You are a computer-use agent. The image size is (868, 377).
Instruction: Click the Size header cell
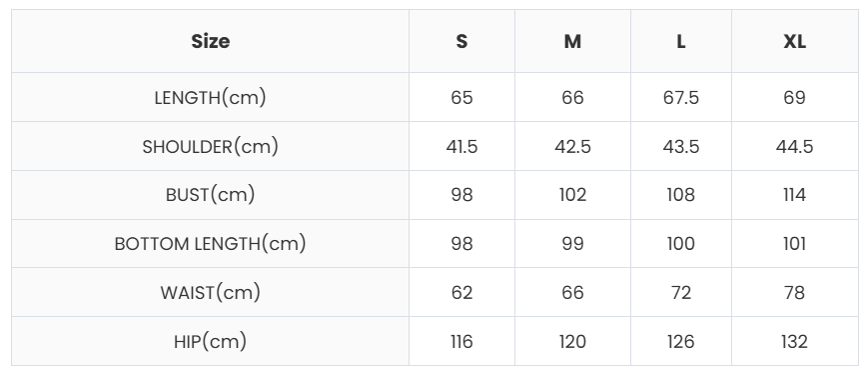pos(211,41)
